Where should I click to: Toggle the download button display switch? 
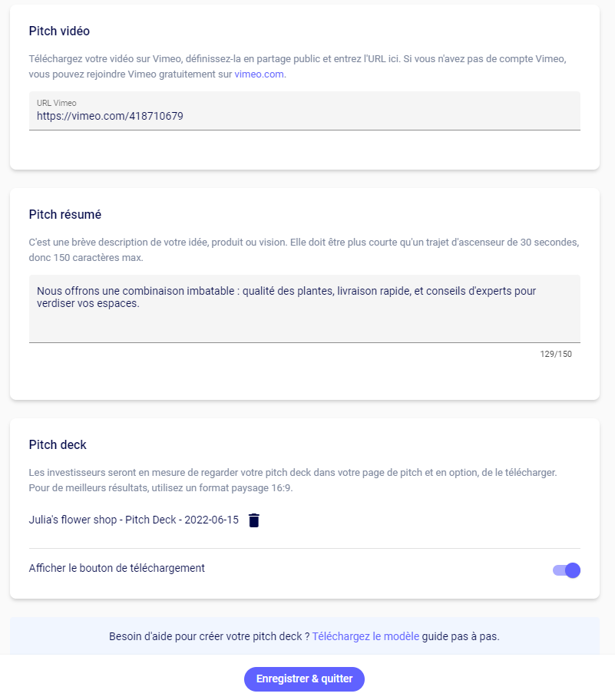point(567,570)
